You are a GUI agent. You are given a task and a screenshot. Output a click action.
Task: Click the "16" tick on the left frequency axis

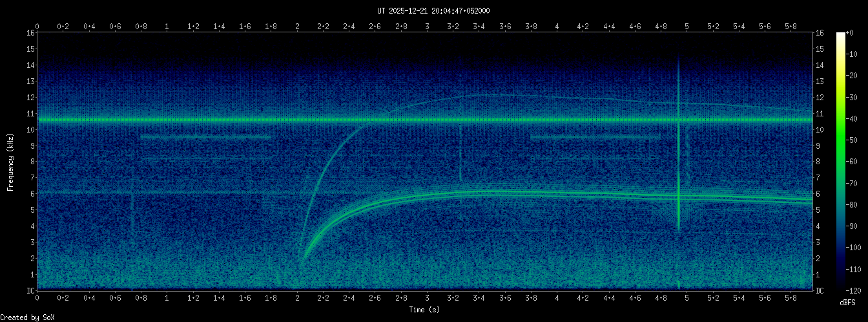pos(30,33)
